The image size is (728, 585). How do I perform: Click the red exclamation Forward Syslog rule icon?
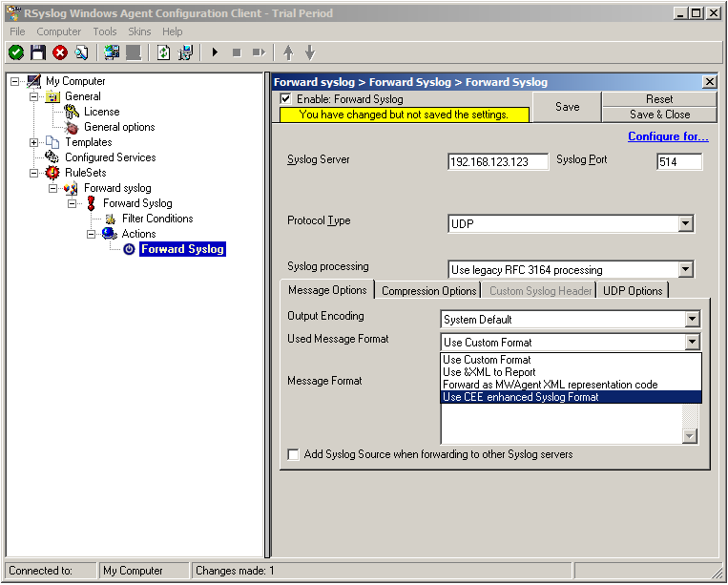91,203
